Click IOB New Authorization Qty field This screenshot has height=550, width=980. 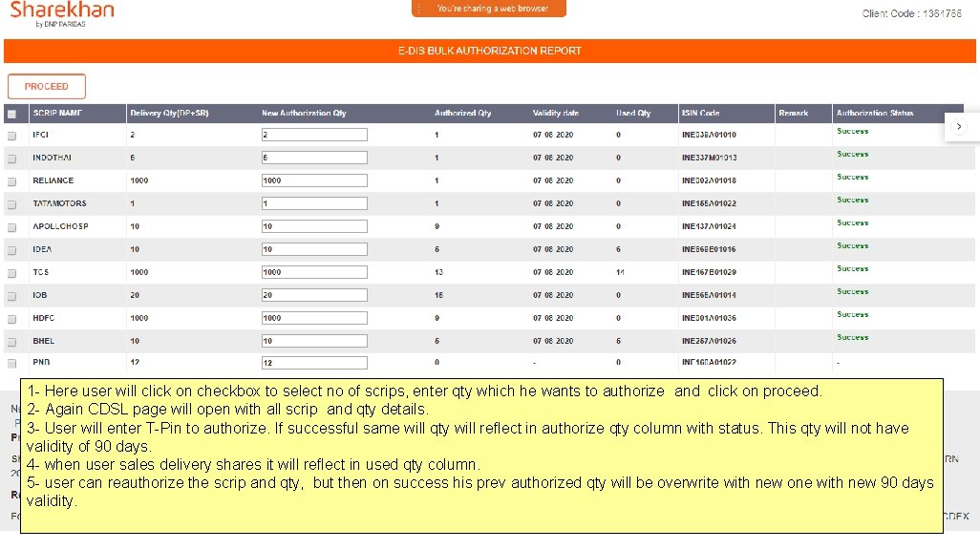pos(314,295)
